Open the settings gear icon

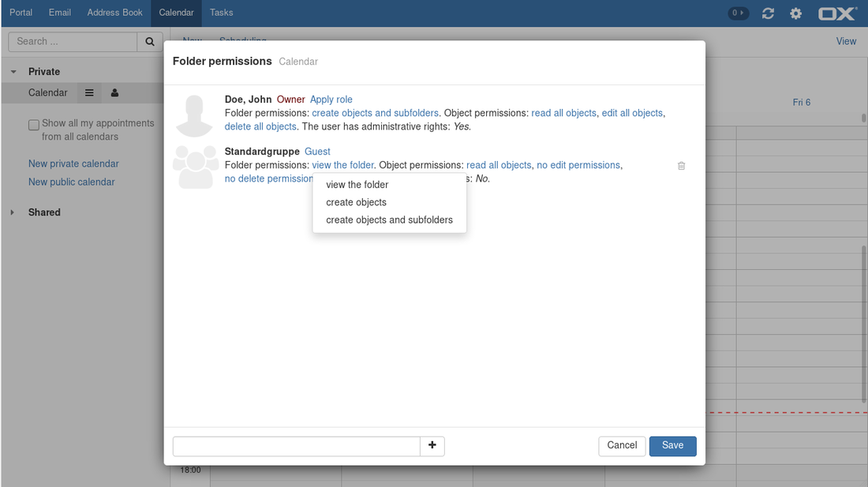[795, 13]
